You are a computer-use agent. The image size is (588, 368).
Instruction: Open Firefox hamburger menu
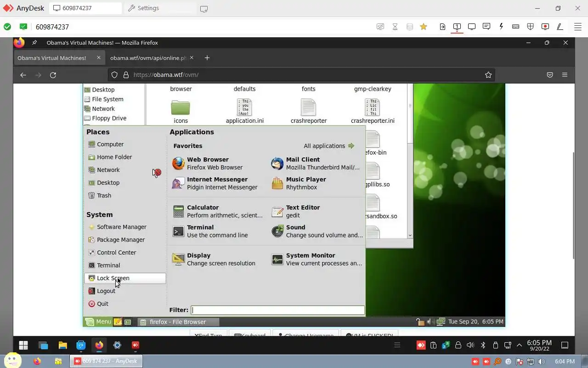pyautogui.click(x=565, y=75)
